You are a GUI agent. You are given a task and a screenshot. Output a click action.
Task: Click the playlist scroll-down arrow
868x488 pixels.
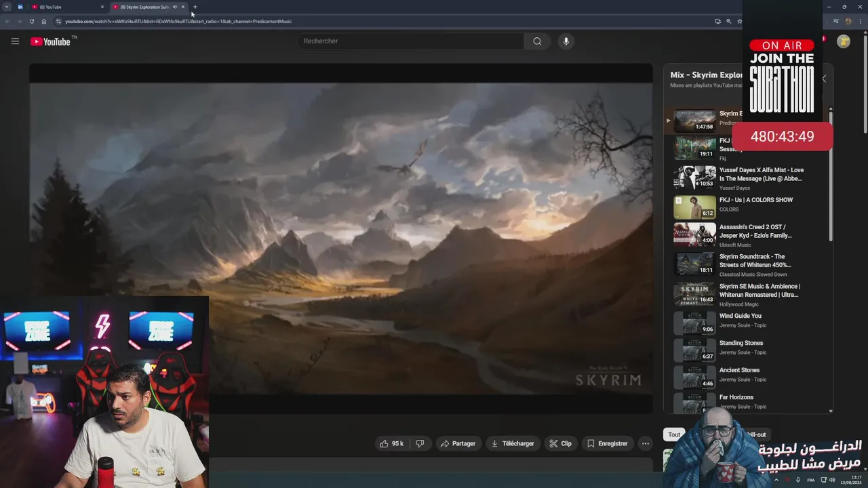[831, 411]
